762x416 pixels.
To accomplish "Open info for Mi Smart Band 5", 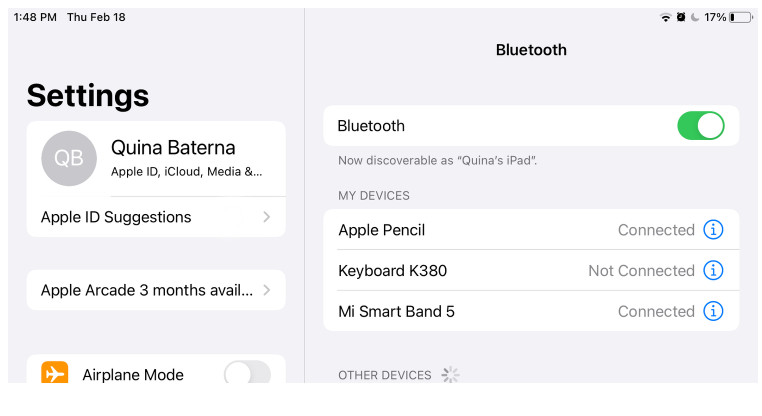I will [713, 311].
